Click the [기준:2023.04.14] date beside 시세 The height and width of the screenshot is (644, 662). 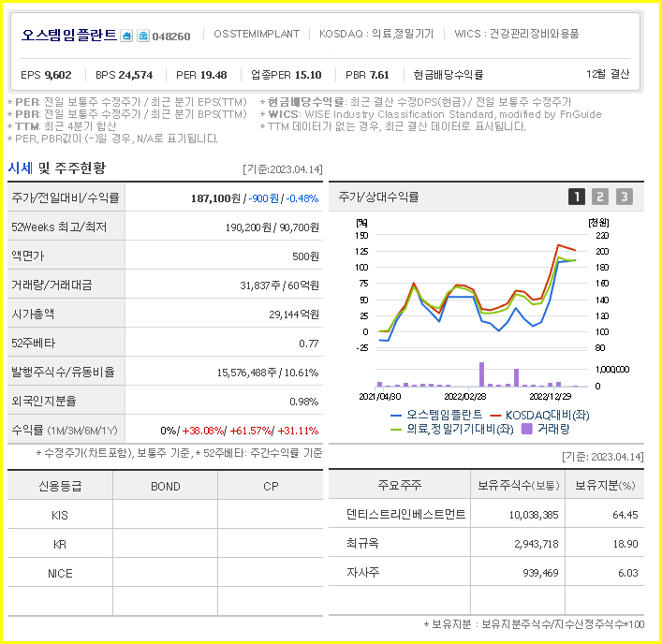283,169
